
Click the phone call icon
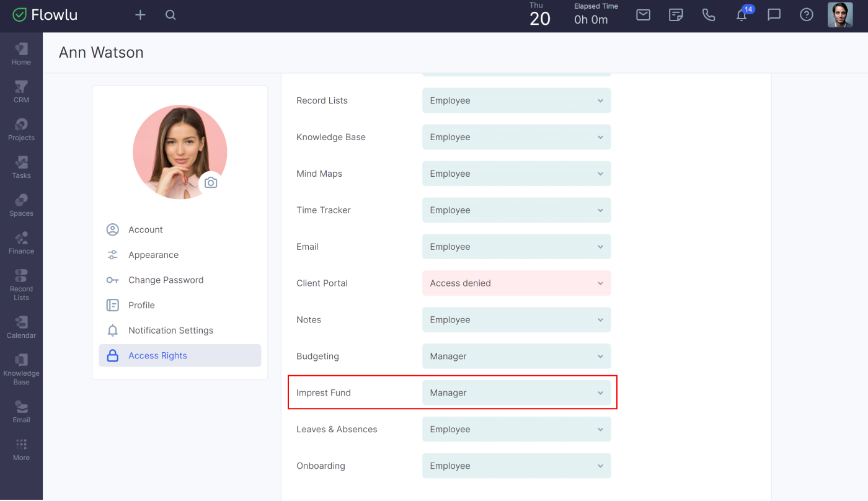pyautogui.click(x=709, y=15)
